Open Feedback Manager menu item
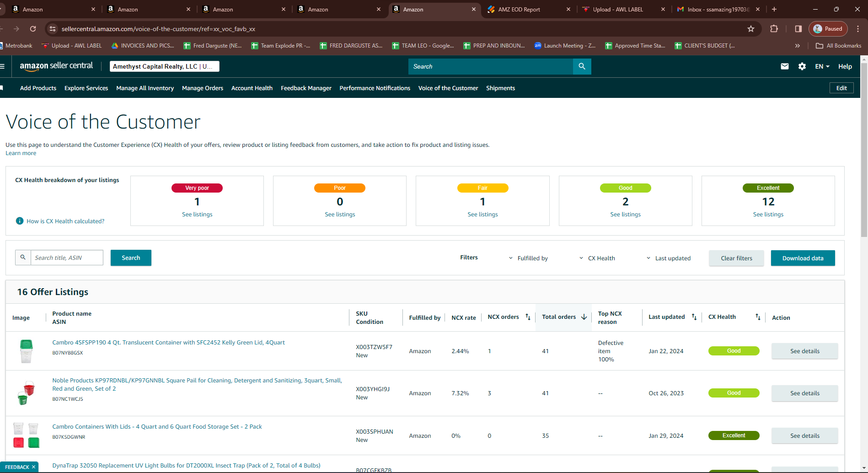This screenshot has width=868, height=473. click(x=306, y=88)
